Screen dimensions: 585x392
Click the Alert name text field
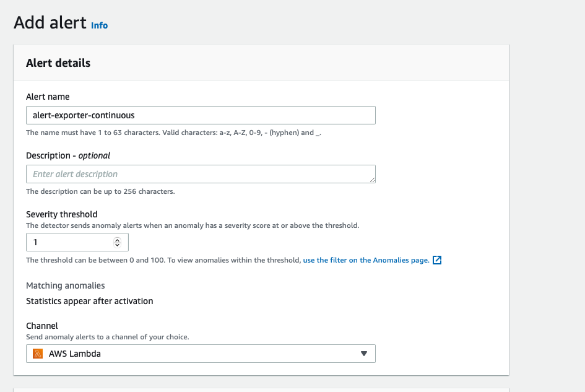point(201,115)
